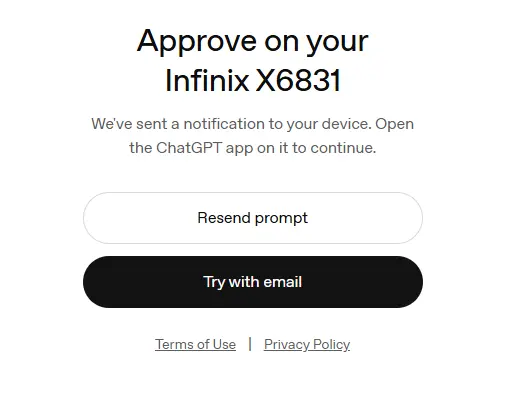Switch to email verification instead

tap(253, 282)
